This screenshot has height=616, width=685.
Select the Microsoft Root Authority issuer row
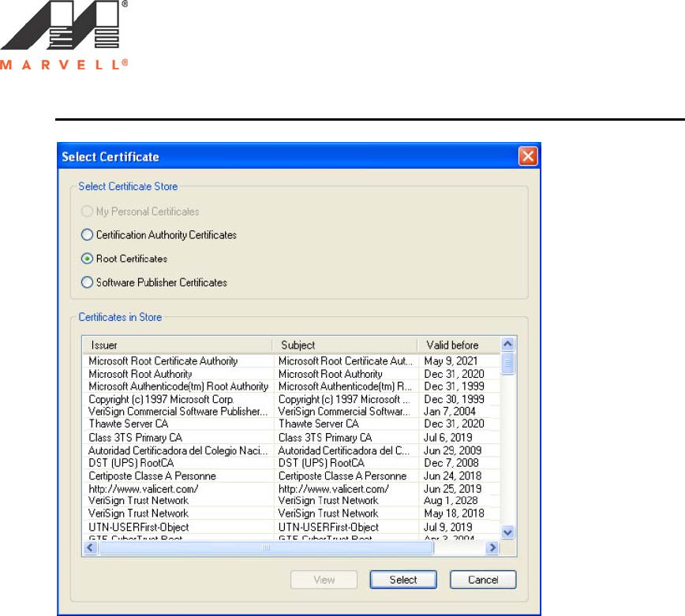(291, 374)
